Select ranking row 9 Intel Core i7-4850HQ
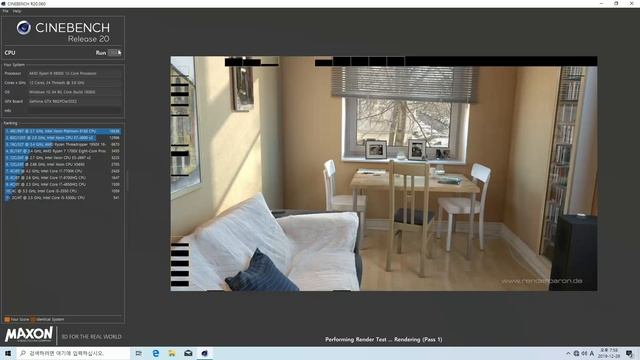640x360 pixels. coord(63,184)
